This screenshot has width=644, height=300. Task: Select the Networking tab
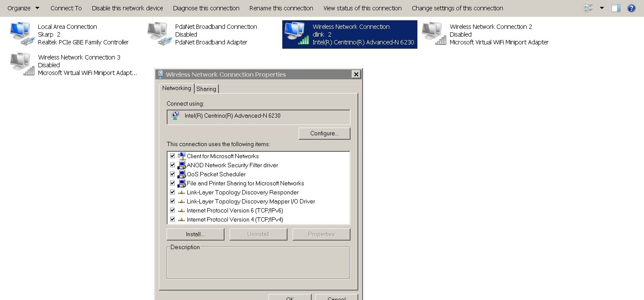point(177,88)
